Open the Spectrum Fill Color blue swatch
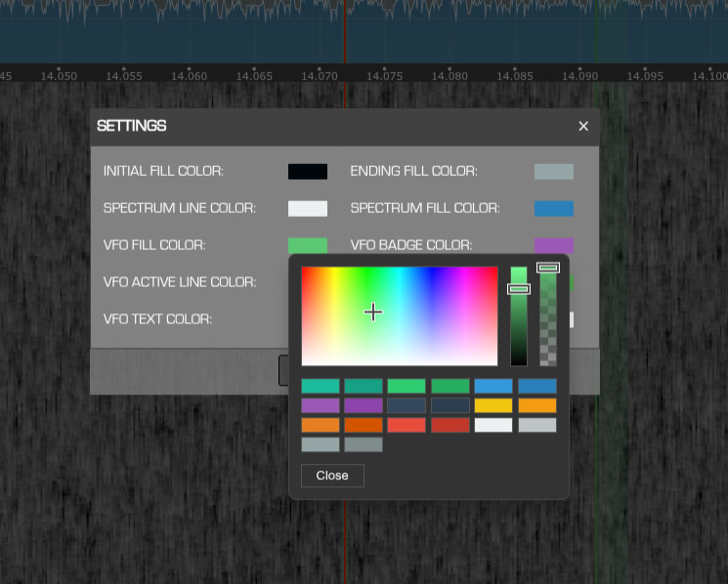The height and width of the screenshot is (584, 728). click(554, 208)
